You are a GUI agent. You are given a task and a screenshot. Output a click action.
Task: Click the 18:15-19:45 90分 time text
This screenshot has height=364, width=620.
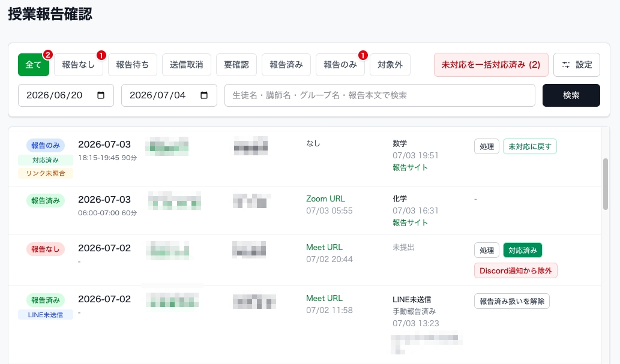107,158
